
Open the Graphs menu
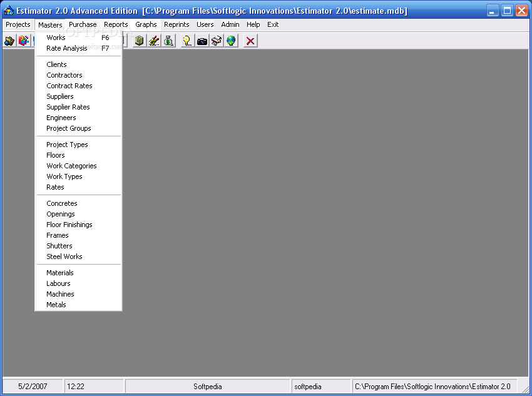146,24
